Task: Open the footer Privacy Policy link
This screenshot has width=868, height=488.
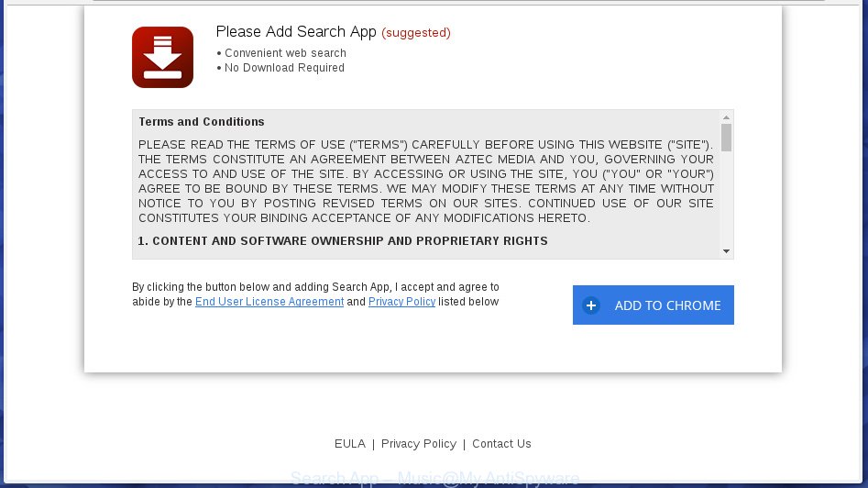Action: 419,444
